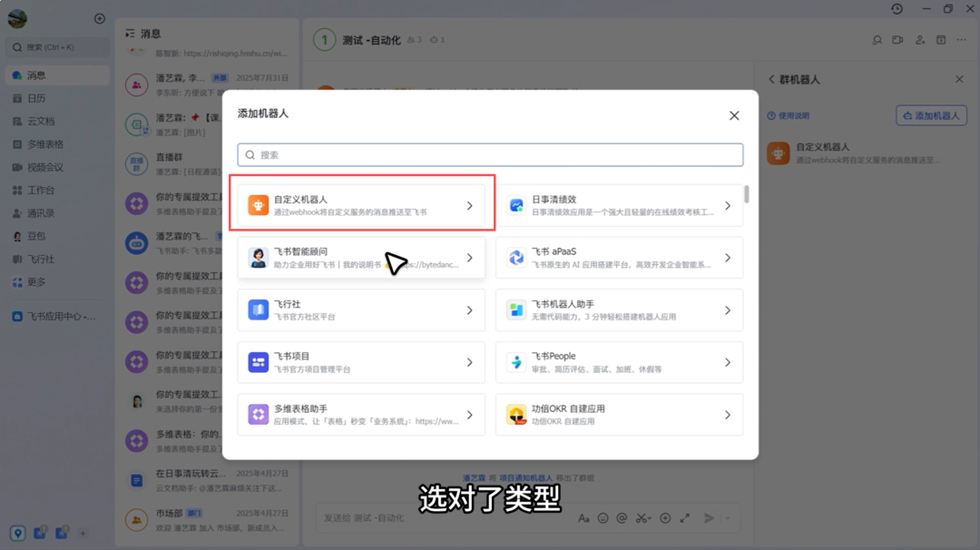Open 云文档 in the left sidebar
This screenshot has width=980, height=550.
tap(57, 122)
